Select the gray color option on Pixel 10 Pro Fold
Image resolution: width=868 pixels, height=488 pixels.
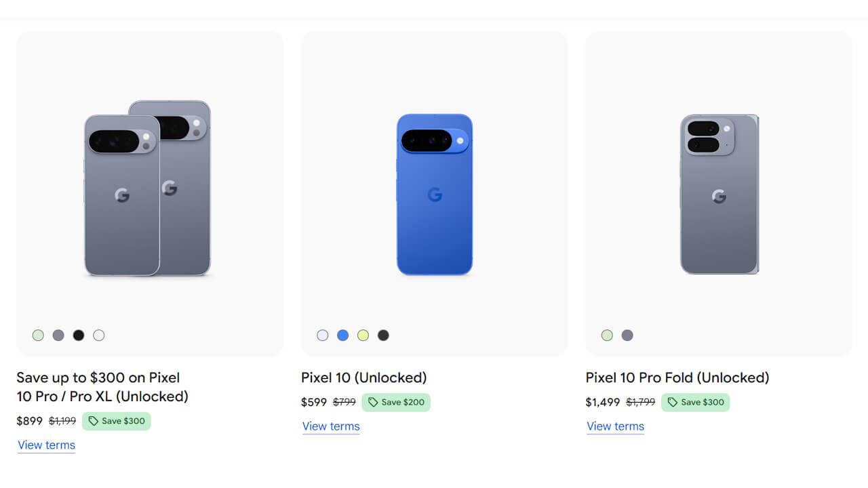pyautogui.click(x=627, y=335)
